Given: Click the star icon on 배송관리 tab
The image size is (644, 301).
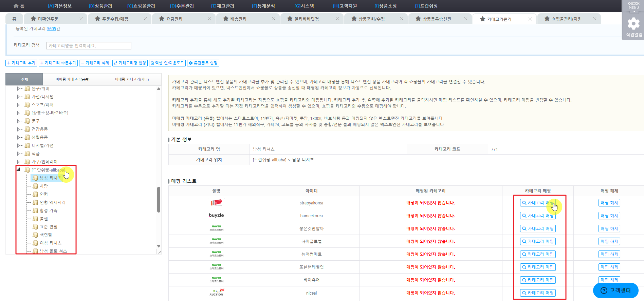Looking at the screenshot, I should click(x=226, y=19).
